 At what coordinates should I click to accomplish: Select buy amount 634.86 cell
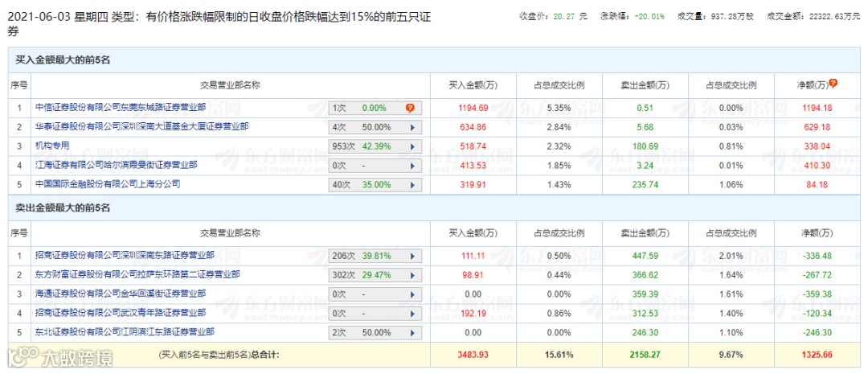[473, 127]
